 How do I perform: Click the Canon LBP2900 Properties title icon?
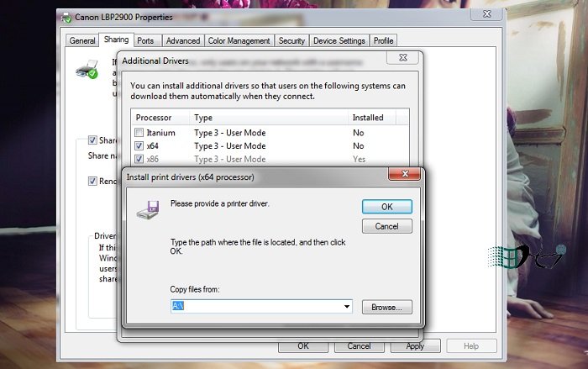66,18
